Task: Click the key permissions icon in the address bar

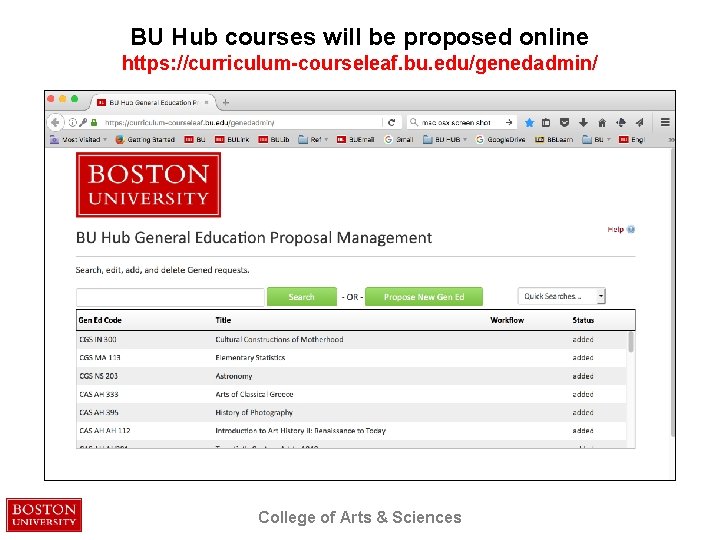Action: click(x=83, y=123)
